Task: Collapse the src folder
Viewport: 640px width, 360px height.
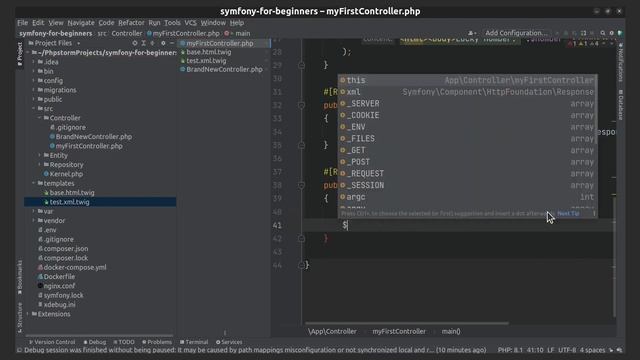Action: (x=34, y=109)
